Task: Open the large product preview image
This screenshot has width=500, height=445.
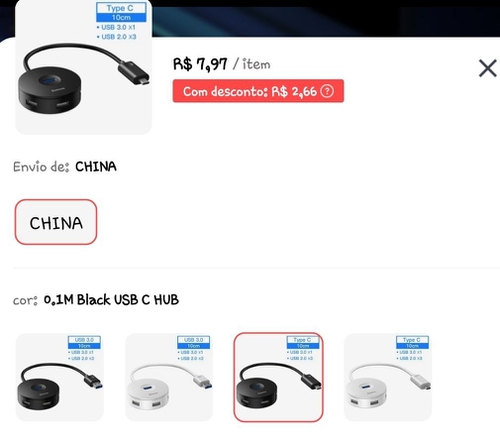Action: [x=84, y=67]
